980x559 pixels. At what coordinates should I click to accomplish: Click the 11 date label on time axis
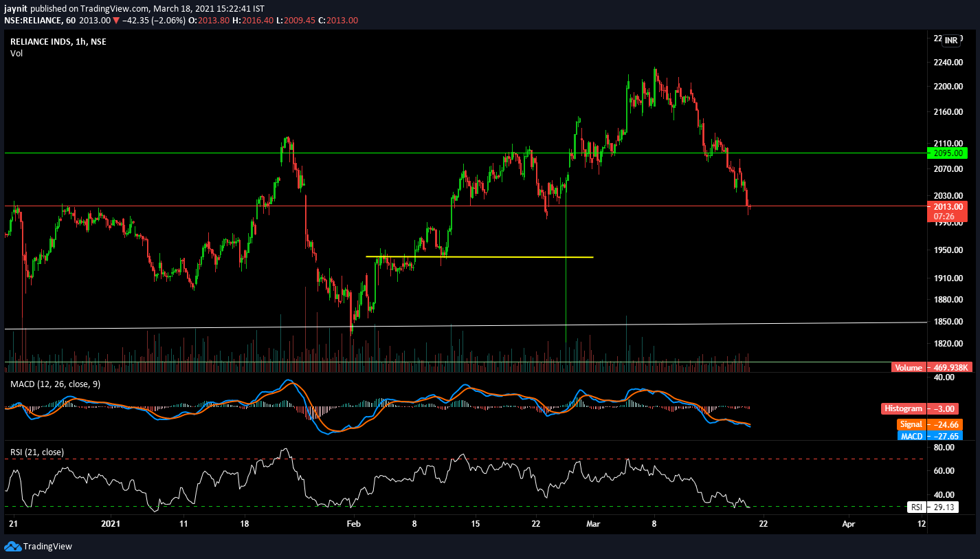tap(183, 524)
